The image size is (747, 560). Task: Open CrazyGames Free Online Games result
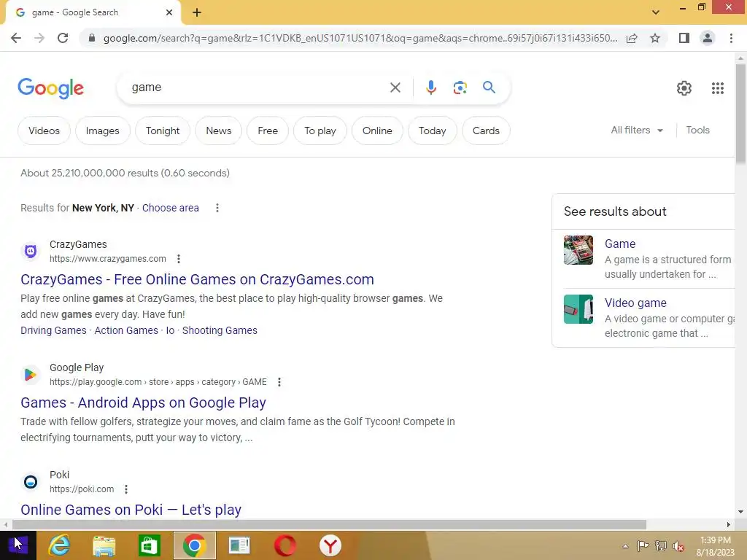(x=197, y=279)
